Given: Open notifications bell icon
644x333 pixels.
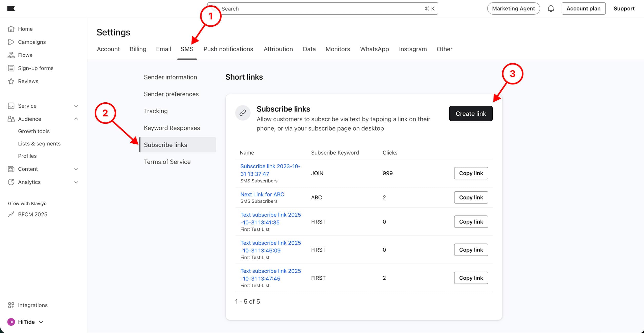Looking at the screenshot, I should coord(551,9).
